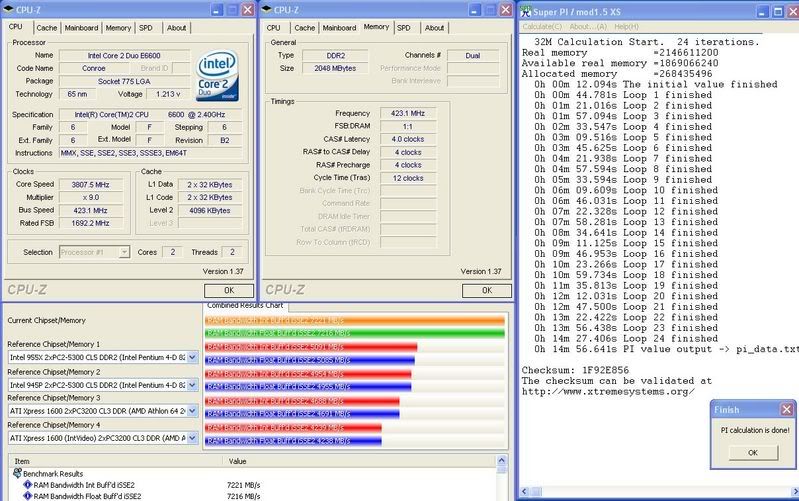Click RAM Bandwidth Int Buff'd iSSE2 row icon
The width and height of the screenshot is (799, 501).
click(28, 485)
